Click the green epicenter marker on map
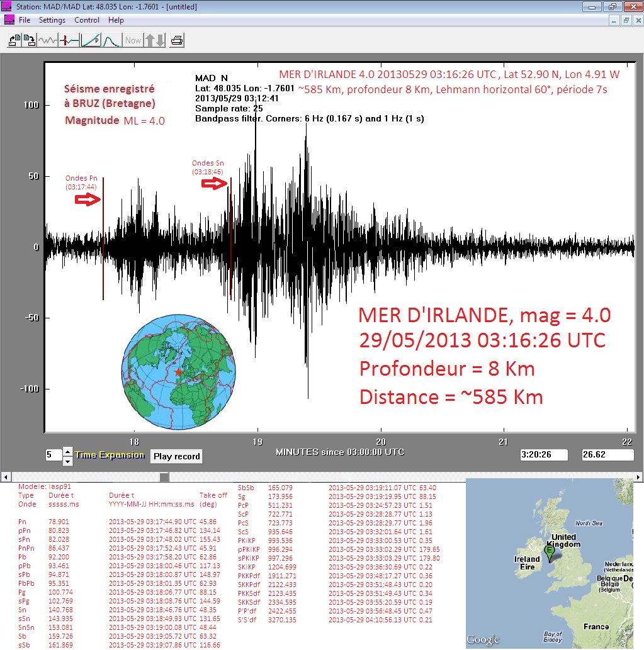 (x=549, y=552)
